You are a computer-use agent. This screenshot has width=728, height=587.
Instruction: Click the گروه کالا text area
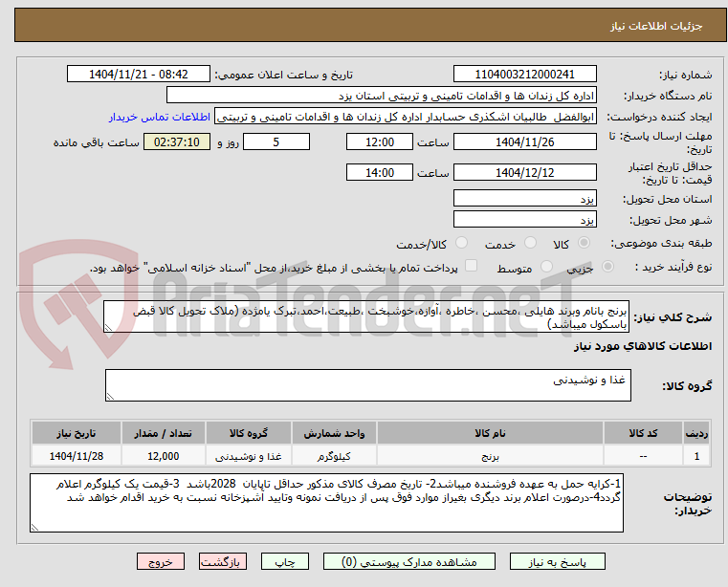coord(367,385)
